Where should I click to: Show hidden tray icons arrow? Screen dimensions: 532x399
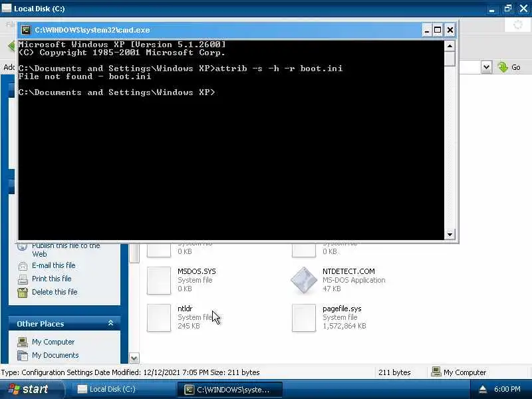click(x=483, y=390)
